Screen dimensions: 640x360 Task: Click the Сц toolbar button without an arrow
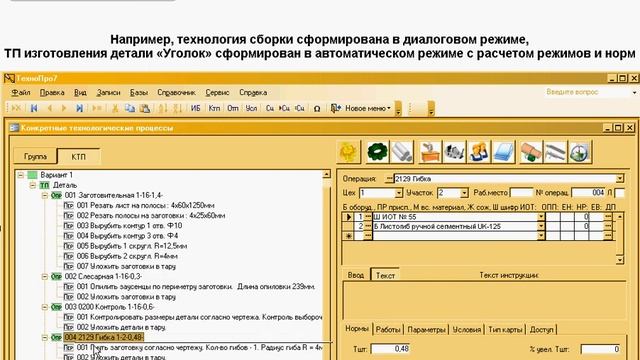click(x=269, y=108)
